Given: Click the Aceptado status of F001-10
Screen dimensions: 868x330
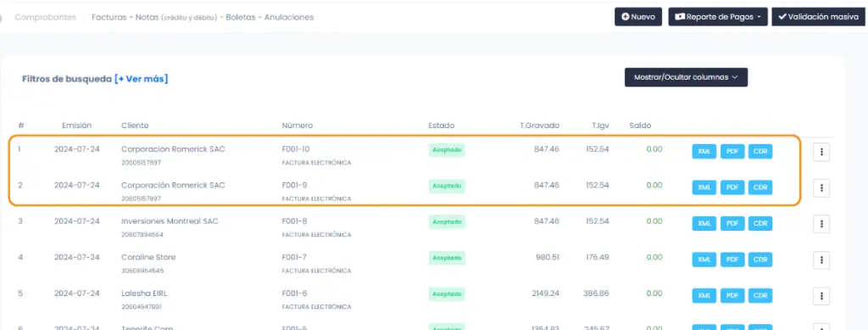Looking at the screenshot, I should point(446,150).
